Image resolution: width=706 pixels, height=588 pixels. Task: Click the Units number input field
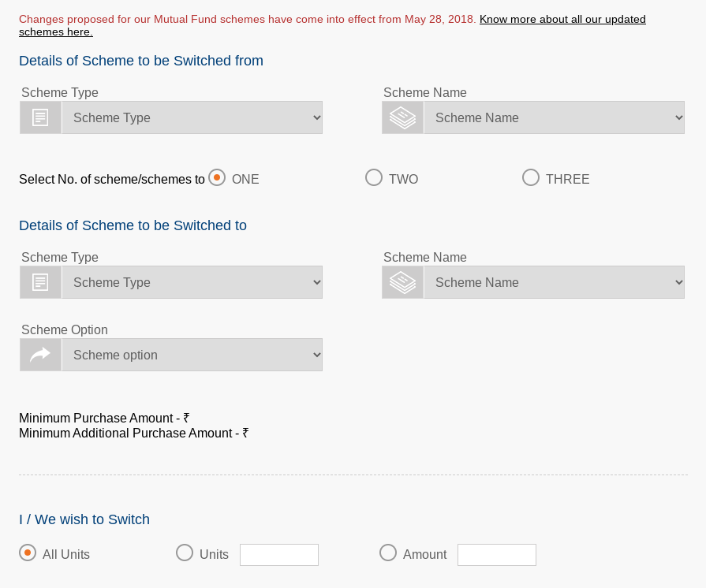pyautogui.click(x=279, y=555)
